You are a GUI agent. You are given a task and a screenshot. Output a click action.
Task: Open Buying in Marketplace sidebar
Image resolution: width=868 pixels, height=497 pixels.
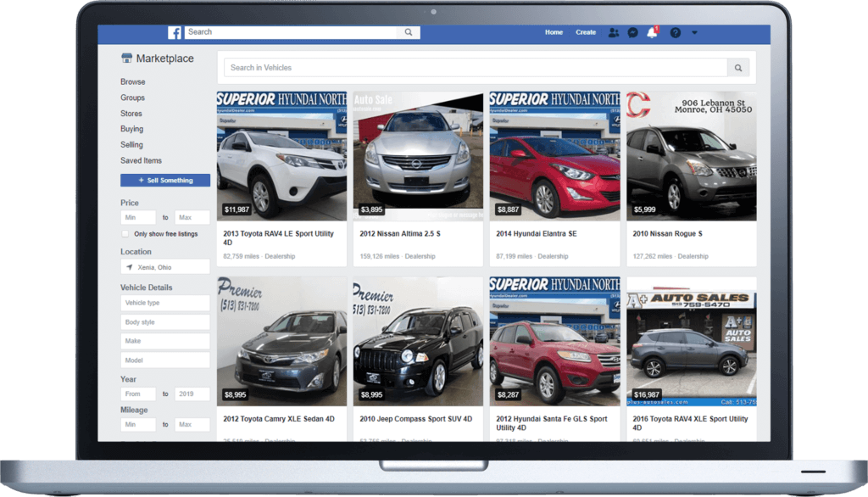coord(131,129)
